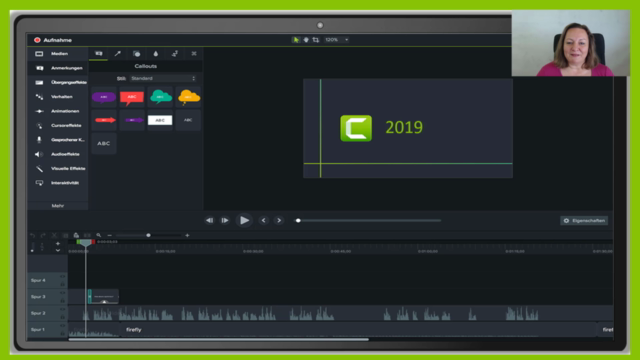This screenshot has width=640, height=360.
Task: Open the Visuelle Effekte panel
Action: [x=58, y=168]
